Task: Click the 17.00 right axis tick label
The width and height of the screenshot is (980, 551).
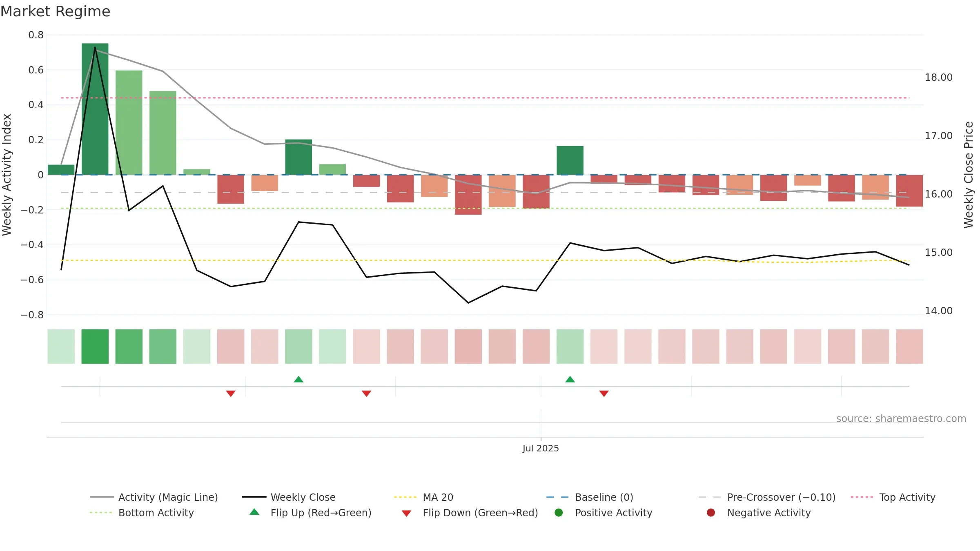Action: (x=938, y=136)
